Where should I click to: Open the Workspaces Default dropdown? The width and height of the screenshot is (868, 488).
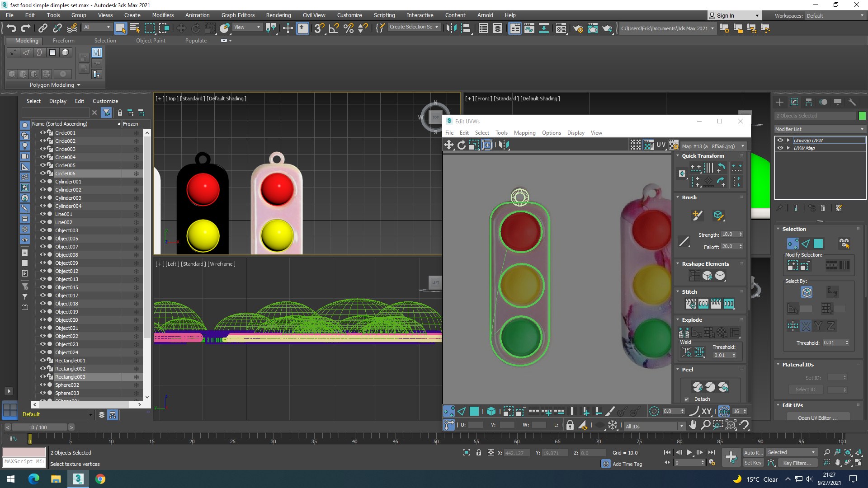coord(835,15)
